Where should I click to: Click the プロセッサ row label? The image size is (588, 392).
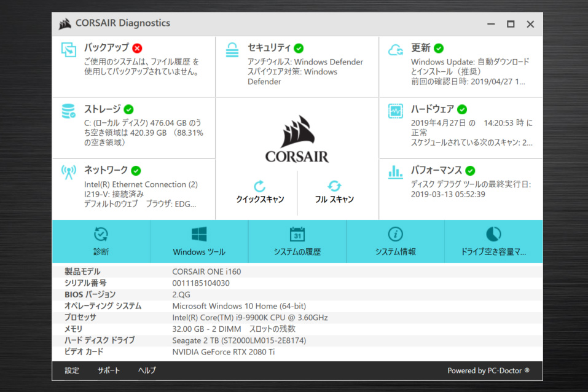(x=80, y=318)
